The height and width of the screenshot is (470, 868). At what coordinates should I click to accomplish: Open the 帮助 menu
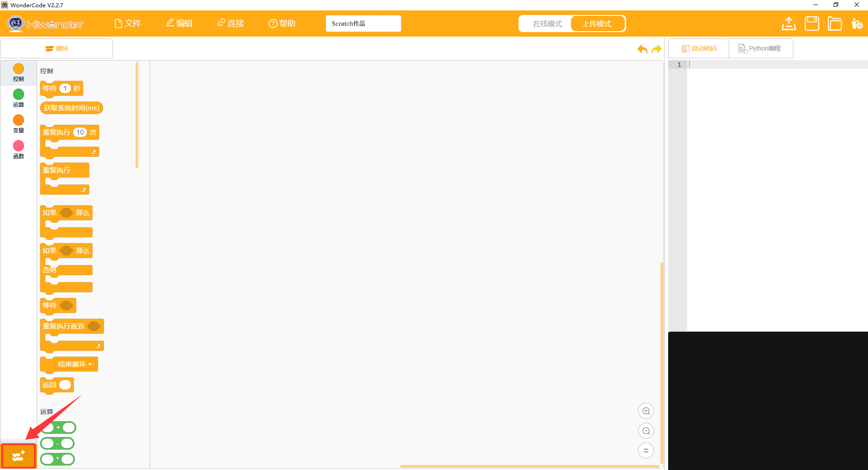click(282, 23)
